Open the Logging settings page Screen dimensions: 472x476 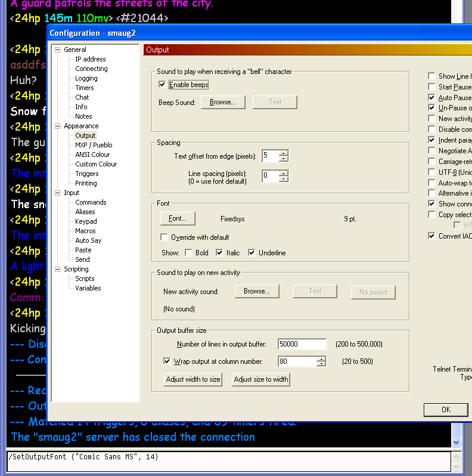86,78
